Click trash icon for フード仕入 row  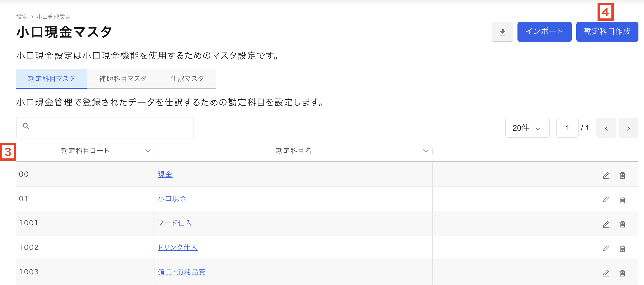coord(622,224)
